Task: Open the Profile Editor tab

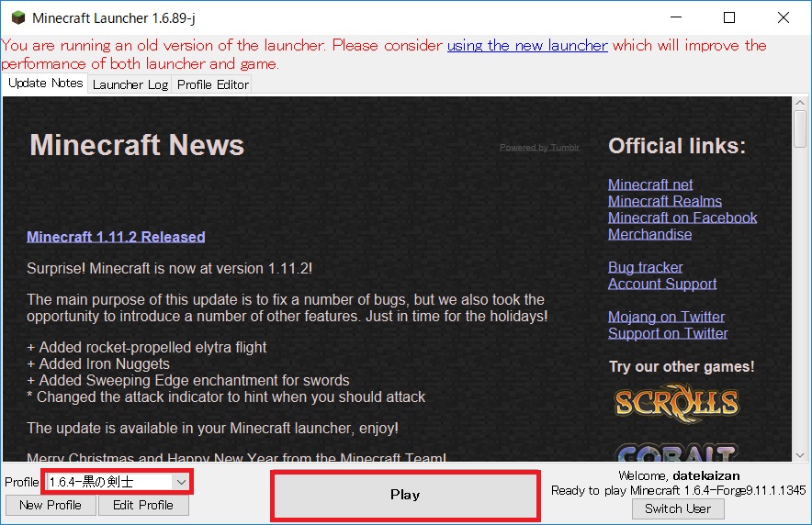Action: [x=213, y=84]
